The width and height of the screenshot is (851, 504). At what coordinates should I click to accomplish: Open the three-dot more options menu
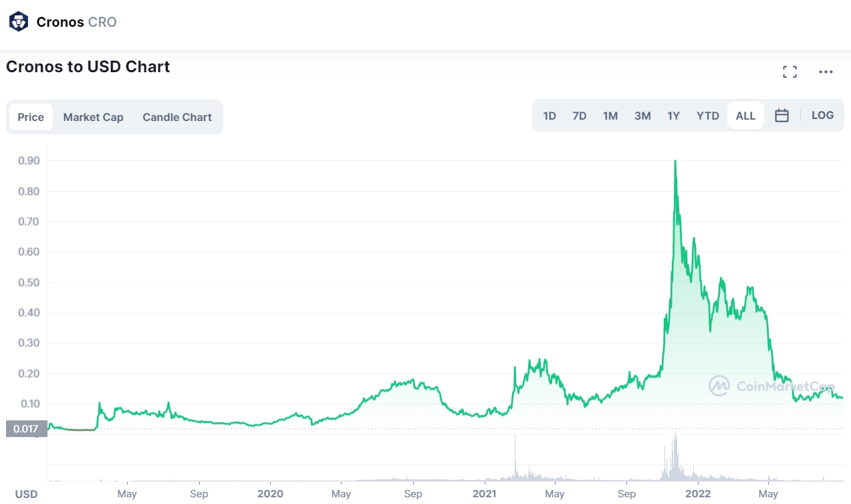tap(826, 72)
